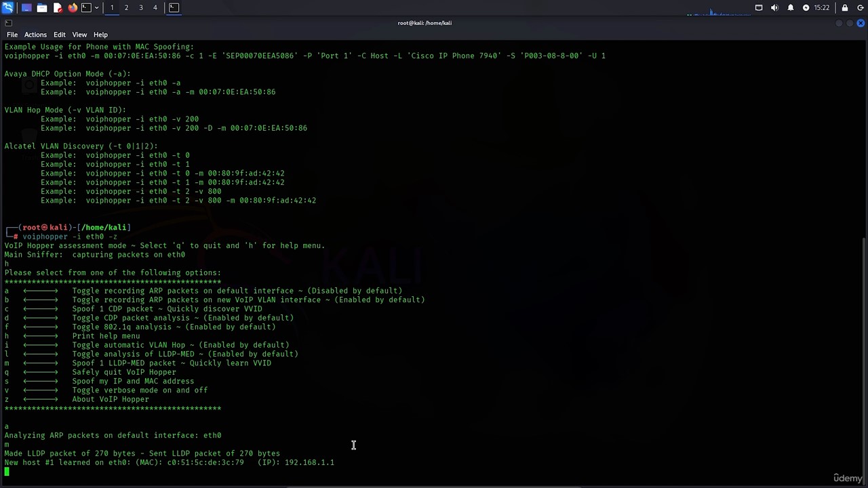Screen dimensions: 868x488
Task: Click 'Analyzing ARP packets on default interface: eth0'
Action: [113, 435]
